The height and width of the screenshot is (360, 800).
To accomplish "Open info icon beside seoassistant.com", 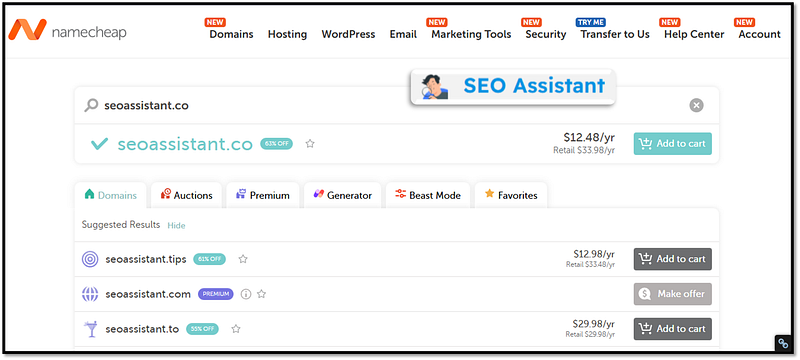I will tap(246, 294).
